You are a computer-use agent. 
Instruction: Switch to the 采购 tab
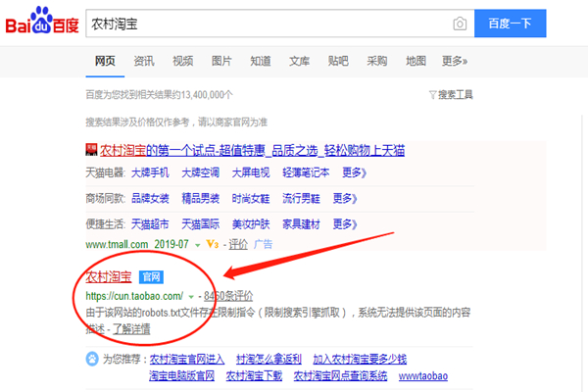[x=377, y=61]
